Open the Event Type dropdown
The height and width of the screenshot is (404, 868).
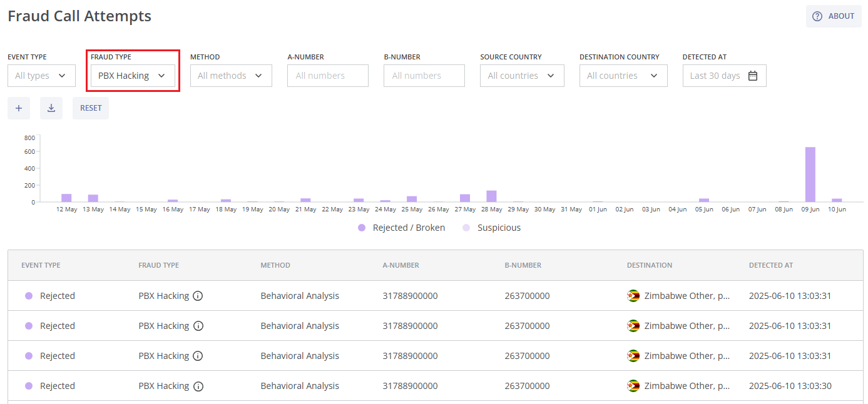click(x=41, y=75)
